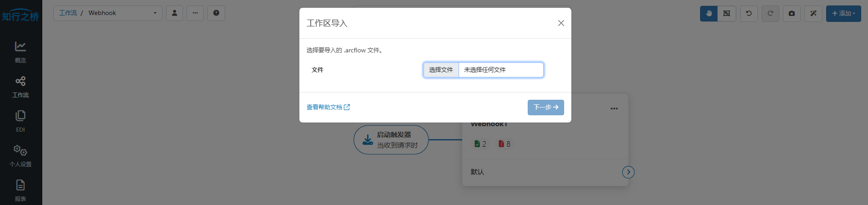Click the 知行之桥 logo

(20, 16)
